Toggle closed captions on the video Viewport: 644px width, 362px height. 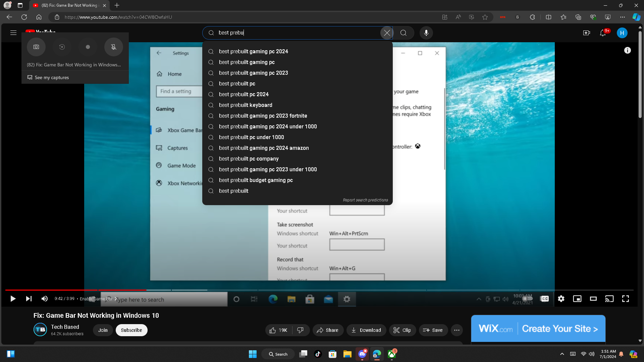pos(545,299)
